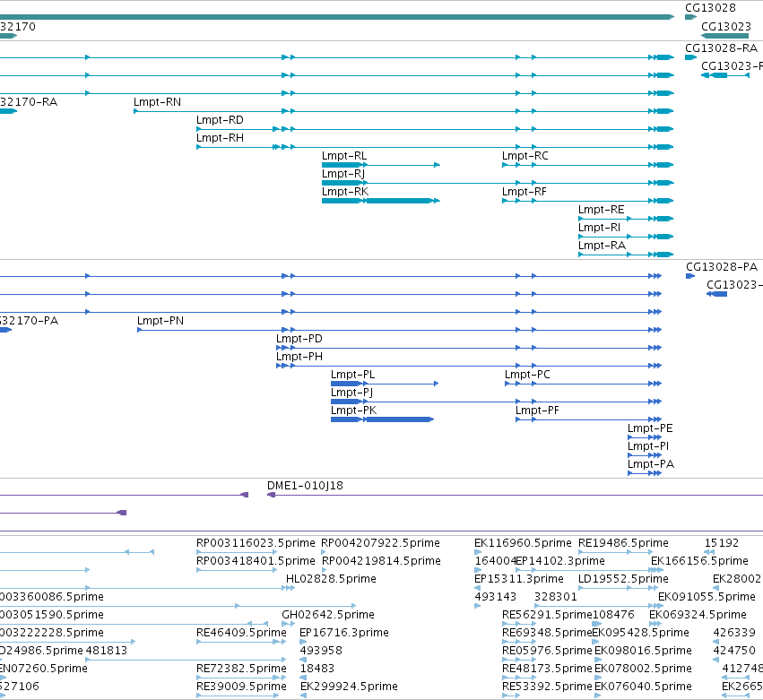Click the RE69348.5prime EST label
This screenshot has width=763, height=700.
547,633
